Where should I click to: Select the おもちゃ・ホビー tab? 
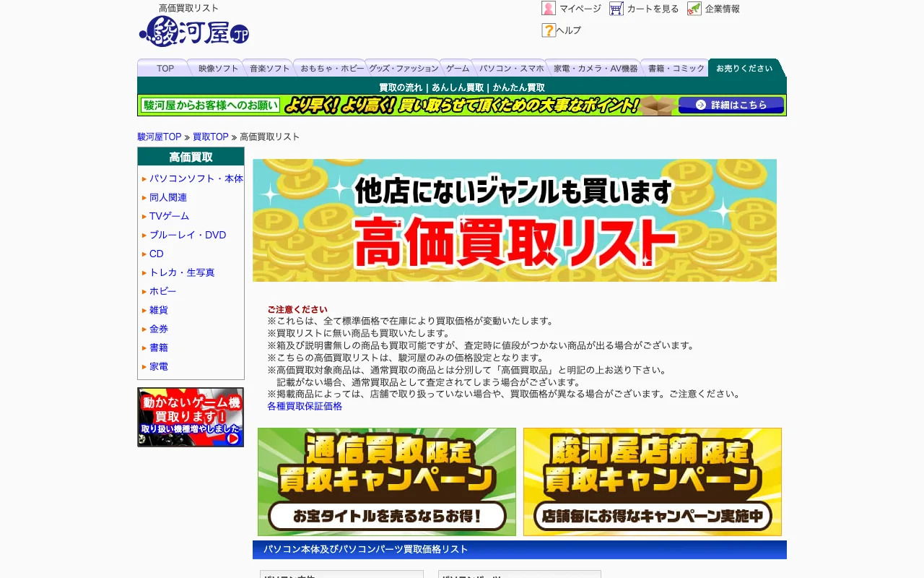tap(332, 68)
